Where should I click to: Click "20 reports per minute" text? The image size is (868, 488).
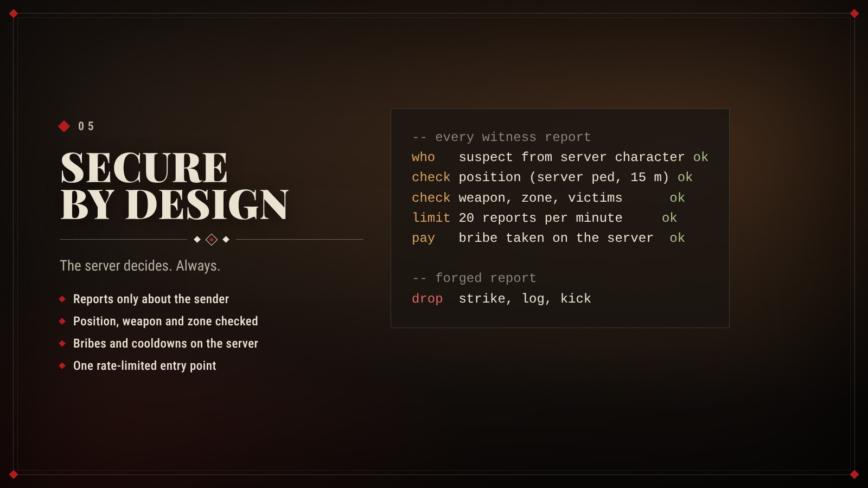point(540,218)
